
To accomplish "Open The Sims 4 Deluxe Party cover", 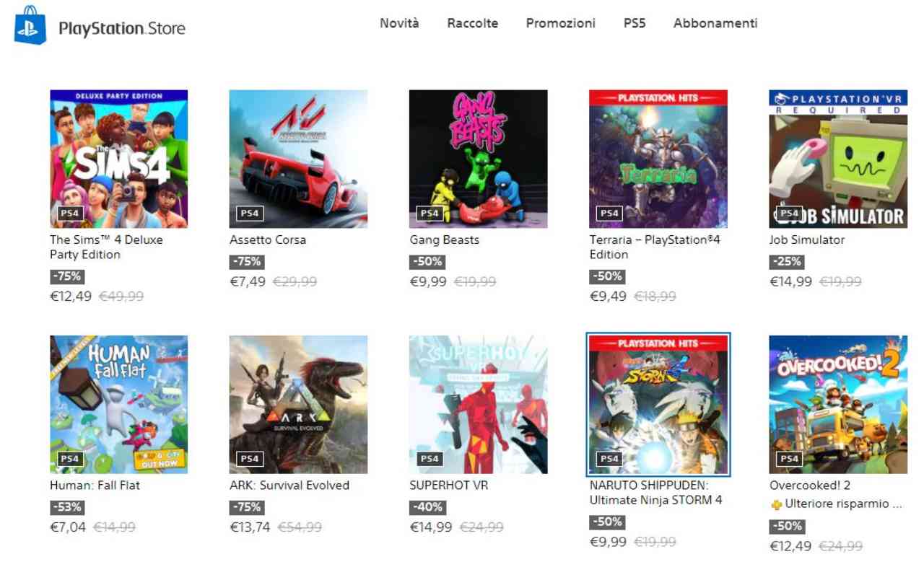I will pos(118,159).
